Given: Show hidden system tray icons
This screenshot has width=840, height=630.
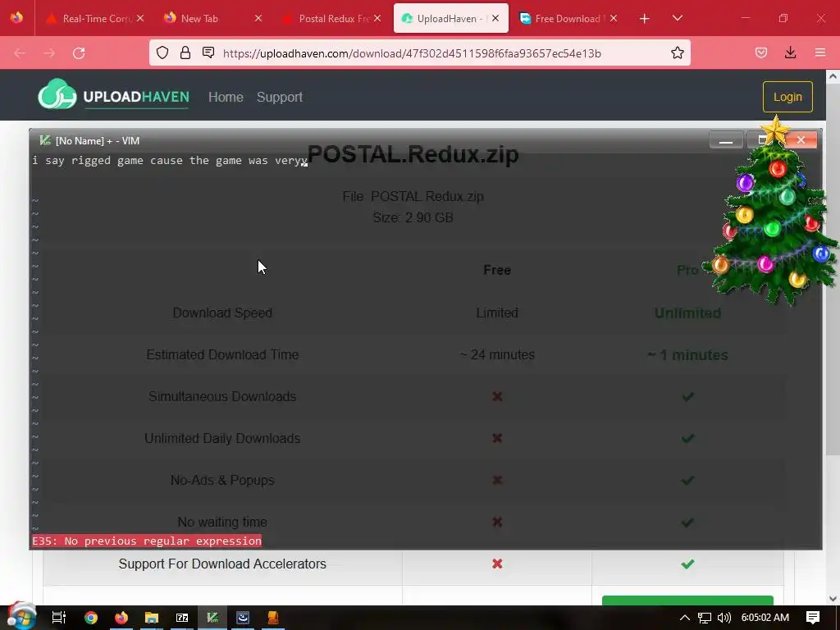Looking at the screenshot, I should [685, 617].
